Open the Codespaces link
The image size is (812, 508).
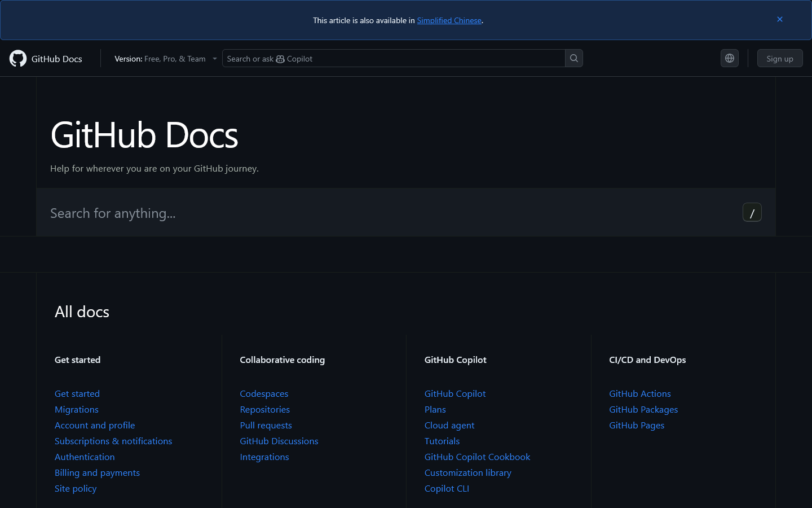pos(264,393)
